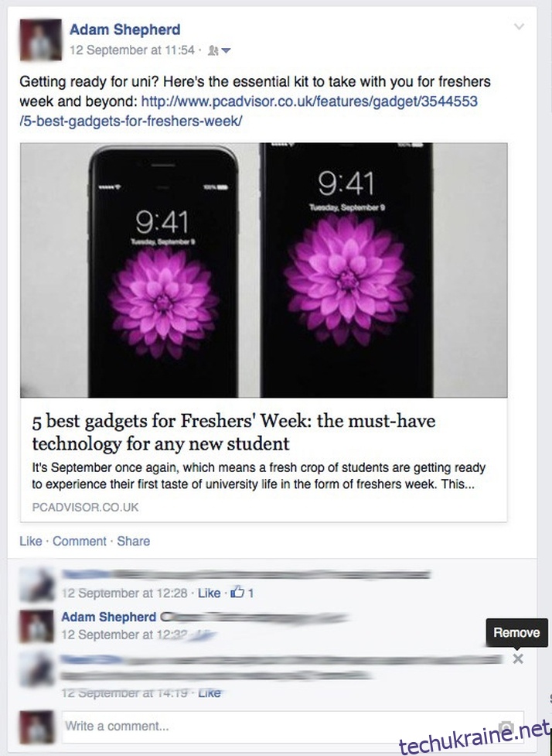Open Adam Shepherd's post profile picture

click(40, 39)
